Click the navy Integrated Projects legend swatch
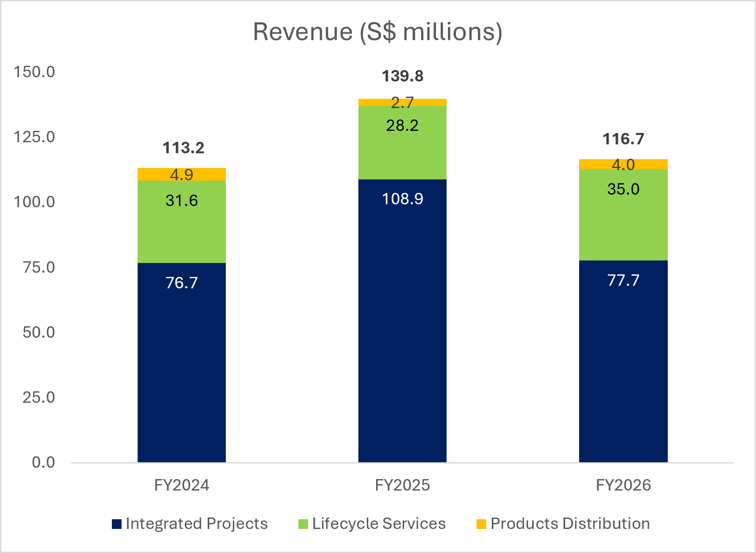 [x=117, y=524]
